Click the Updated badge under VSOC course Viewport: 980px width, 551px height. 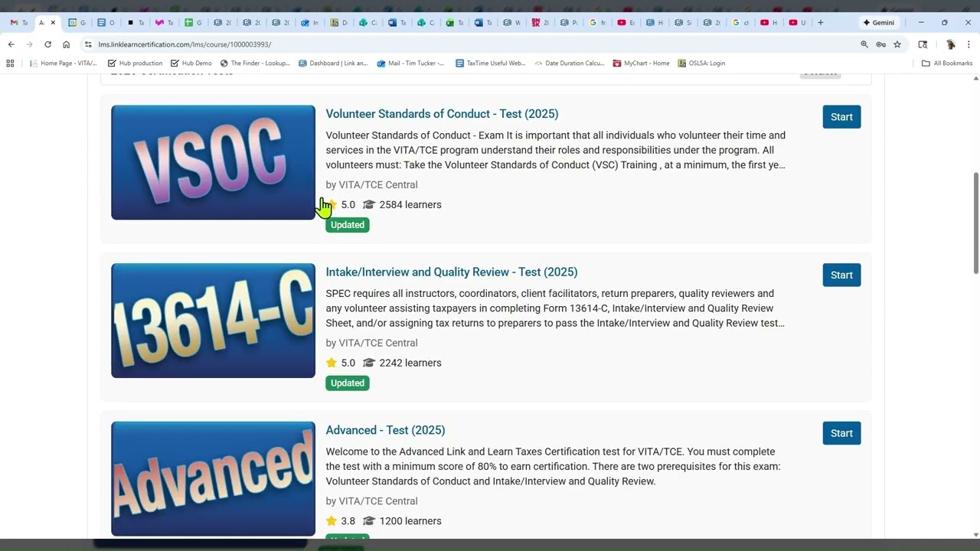[348, 225]
